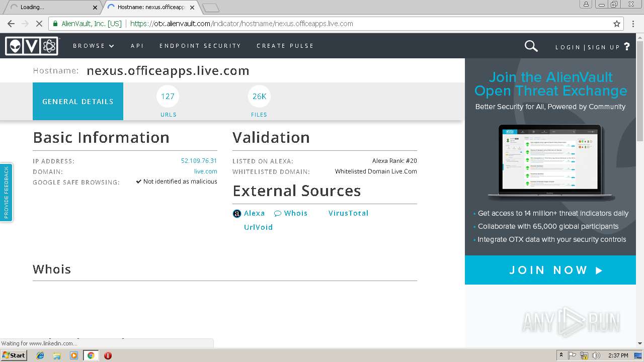Open the Windows Start button

14,355
